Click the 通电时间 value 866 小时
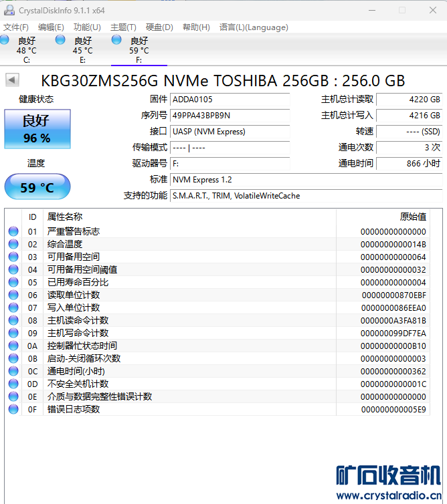Viewport: 447px width, 504px height. point(410,164)
